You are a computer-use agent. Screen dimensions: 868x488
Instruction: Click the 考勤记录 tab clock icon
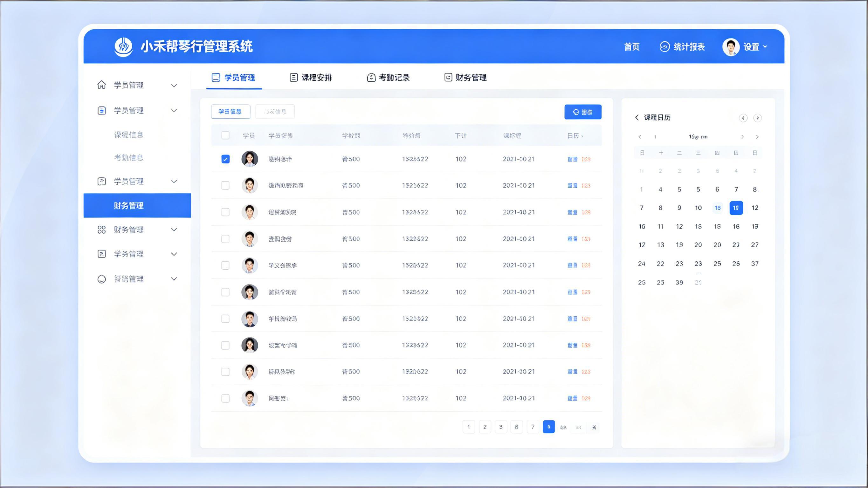[x=371, y=78]
